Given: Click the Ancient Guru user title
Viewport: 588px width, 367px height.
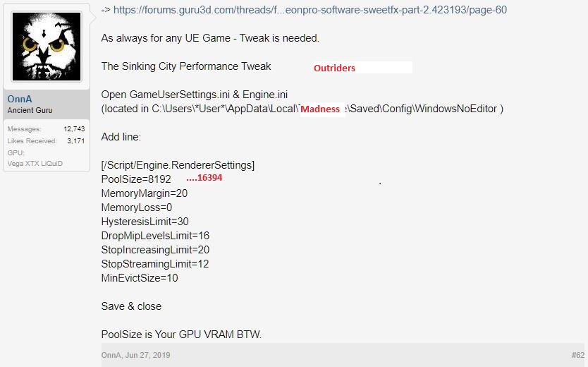Looking at the screenshot, I should 30,110.
